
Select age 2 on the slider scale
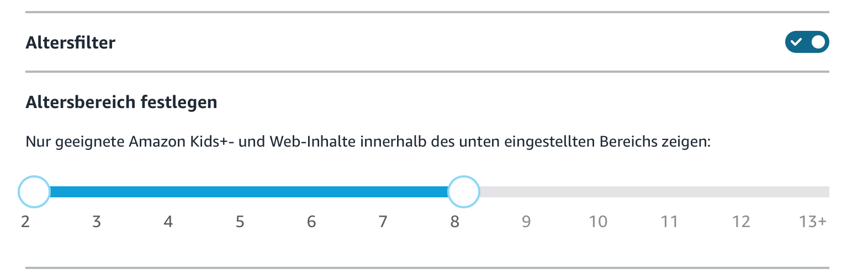pyautogui.click(x=25, y=222)
